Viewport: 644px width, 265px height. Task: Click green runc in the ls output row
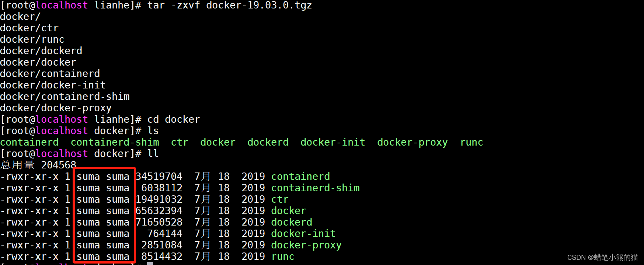tap(471, 142)
